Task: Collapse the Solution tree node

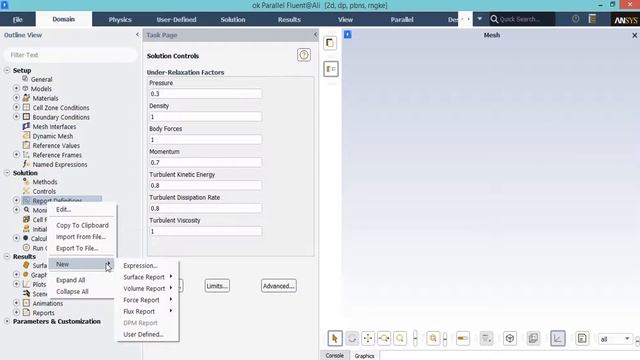Action: (7, 173)
